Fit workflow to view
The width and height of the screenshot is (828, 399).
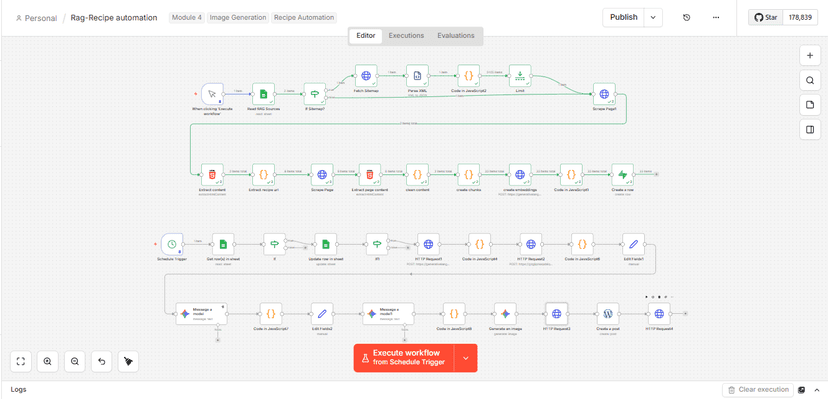tap(21, 362)
